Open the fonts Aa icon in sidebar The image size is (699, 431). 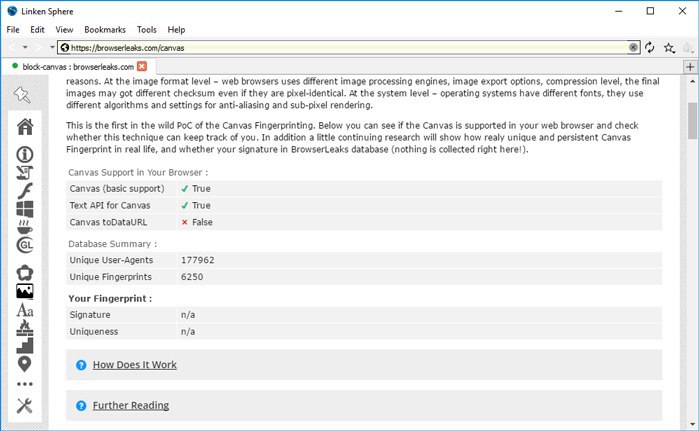25,310
